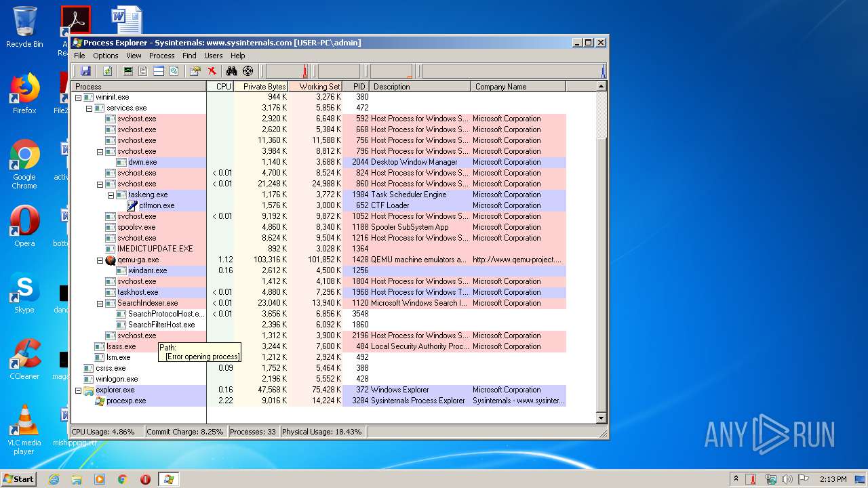Click the explorer.exe folder icon
868x488 pixels.
[89, 390]
